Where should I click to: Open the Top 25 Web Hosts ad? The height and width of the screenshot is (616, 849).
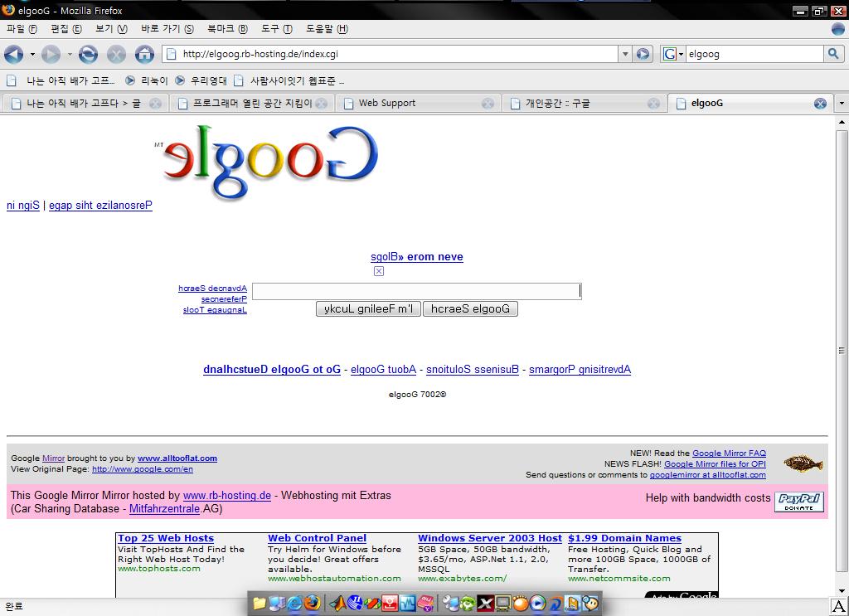tap(166, 538)
